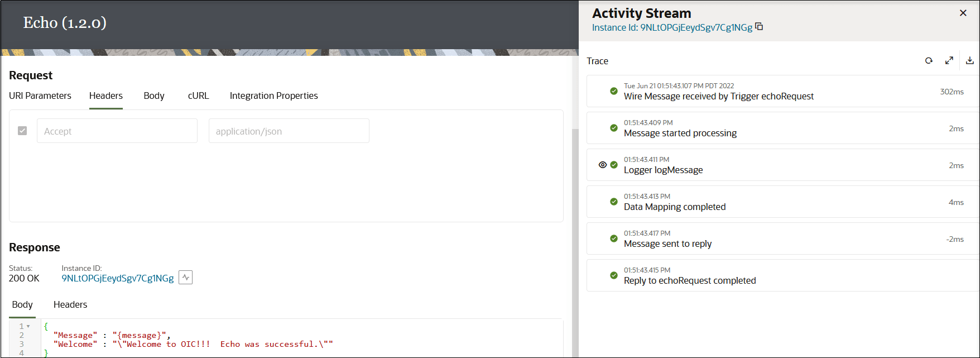Click success icon for Wire Message received

(x=614, y=91)
